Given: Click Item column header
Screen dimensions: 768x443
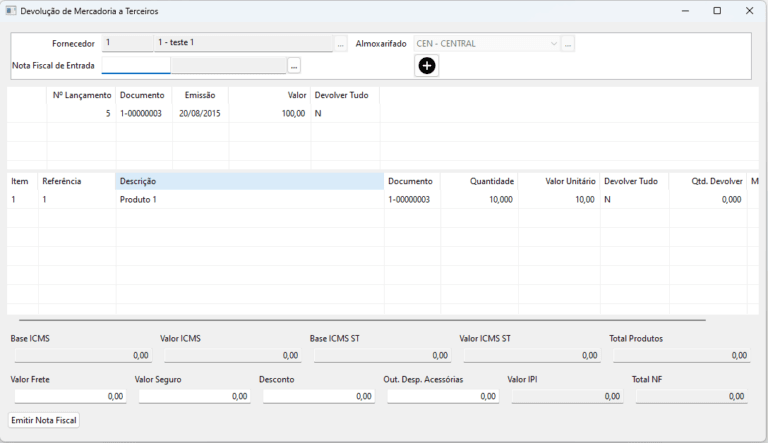Looking at the screenshot, I should coord(20,181).
